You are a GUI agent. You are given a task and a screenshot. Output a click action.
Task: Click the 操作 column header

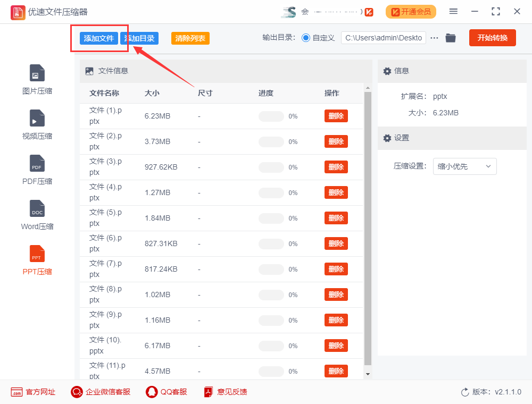coord(331,93)
